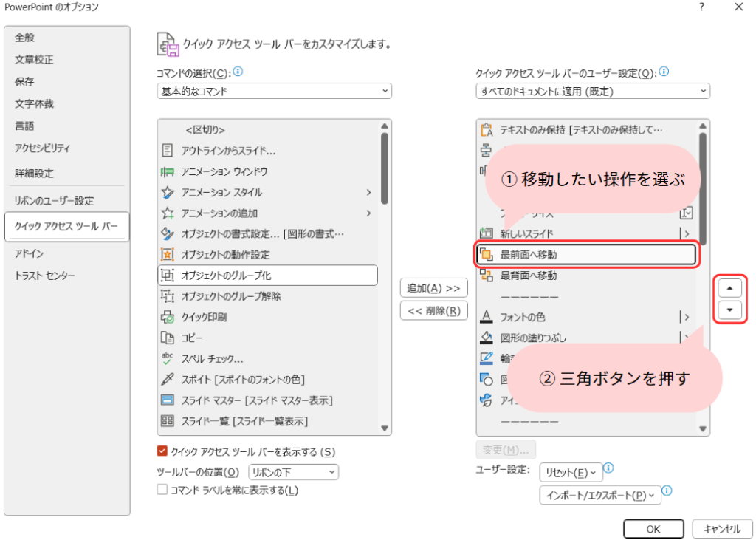The image size is (756, 540).
Task: Open the ツールバーの位置 リボンの下 dropdown
Action: [294, 472]
